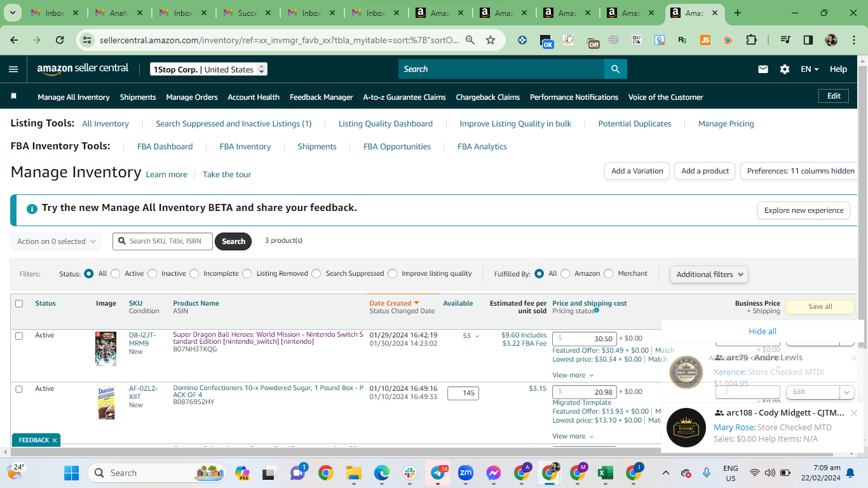
Task: Open Account Health in the navigation bar
Action: pyautogui.click(x=254, y=97)
